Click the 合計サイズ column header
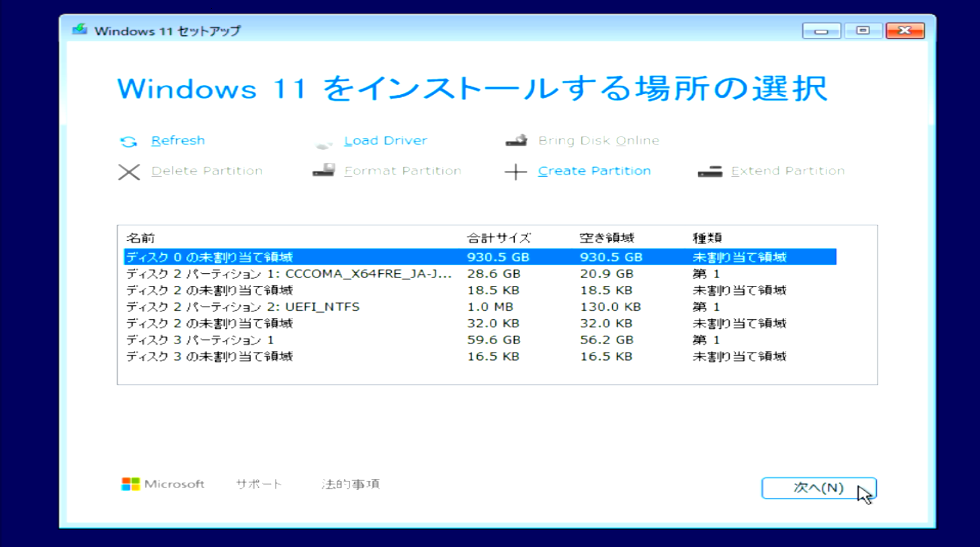Screen dimensions: 980x547 point(499,238)
